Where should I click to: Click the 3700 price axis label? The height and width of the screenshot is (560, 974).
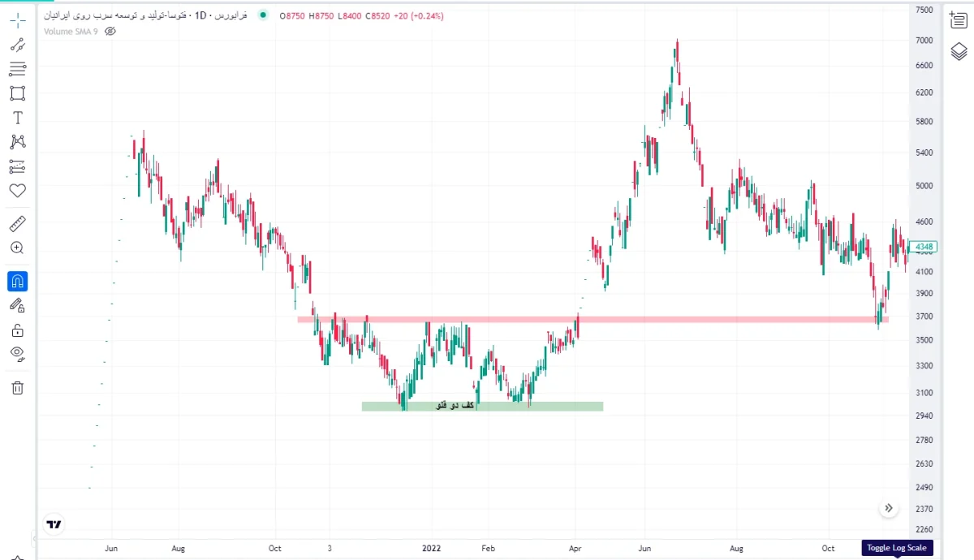[924, 317]
